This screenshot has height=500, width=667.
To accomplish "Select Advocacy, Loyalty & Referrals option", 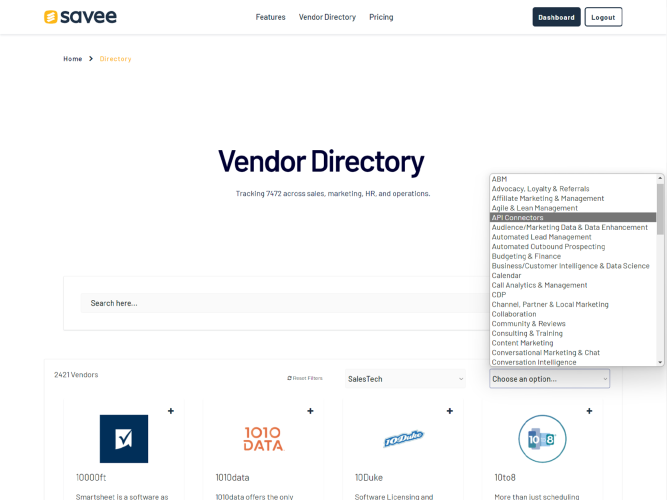I will tap(573, 189).
